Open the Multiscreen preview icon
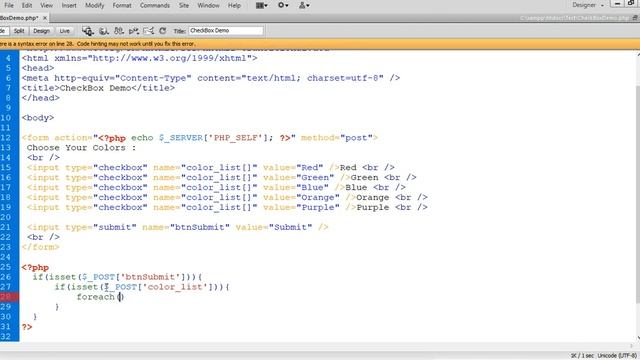 coord(88,31)
